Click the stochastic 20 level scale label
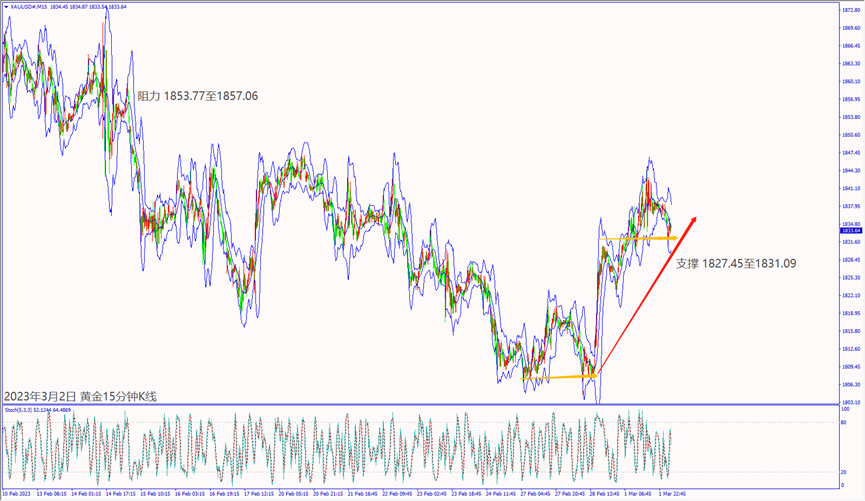Screen dimensions: 865x501 point(845,471)
